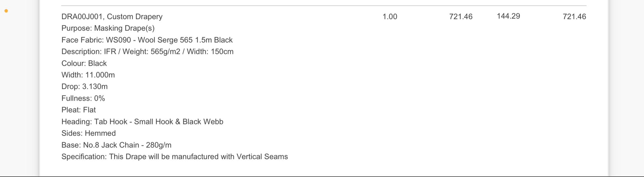
Task: Click the Pleat: Flat text
Action: coord(79,110)
